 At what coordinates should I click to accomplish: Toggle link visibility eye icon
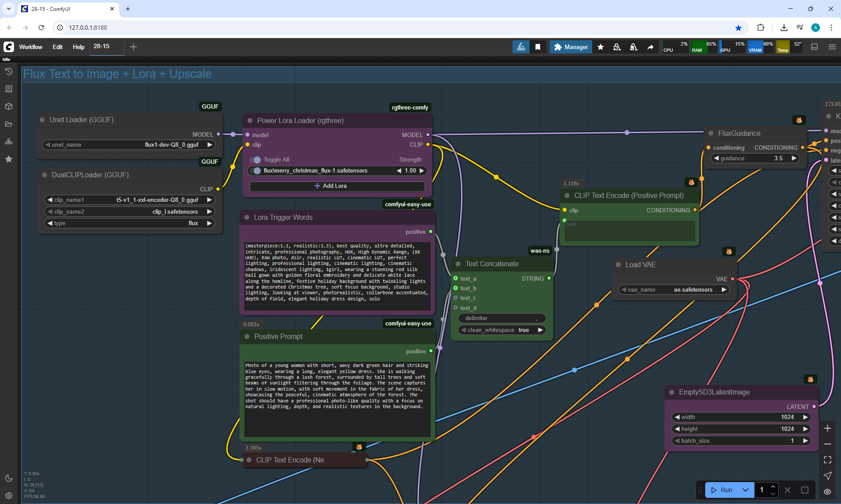pyautogui.click(x=827, y=492)
